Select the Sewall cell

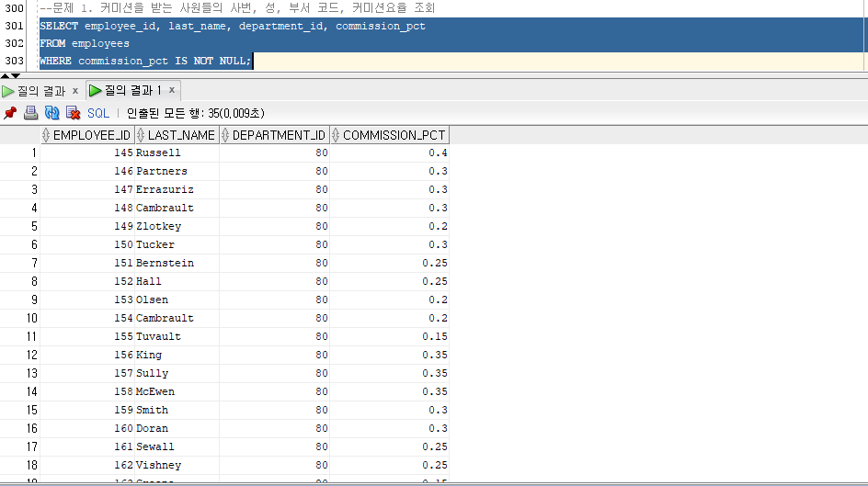pos(177,446)
